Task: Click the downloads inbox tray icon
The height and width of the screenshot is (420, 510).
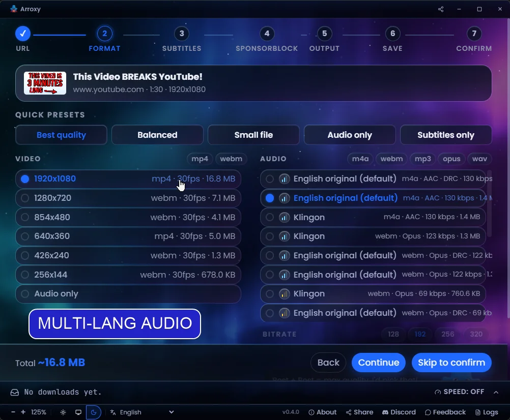Action: pyautogui.click(x=15, y=392)
